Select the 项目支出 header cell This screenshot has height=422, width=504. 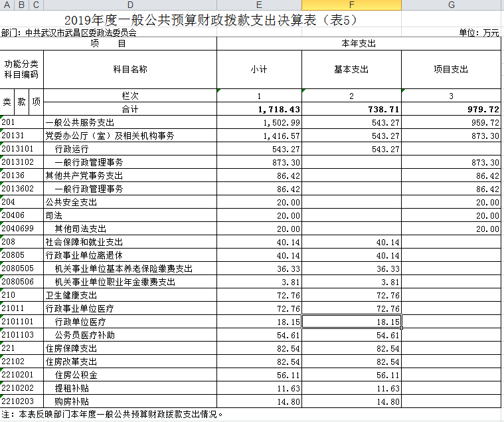pos(452,70)
